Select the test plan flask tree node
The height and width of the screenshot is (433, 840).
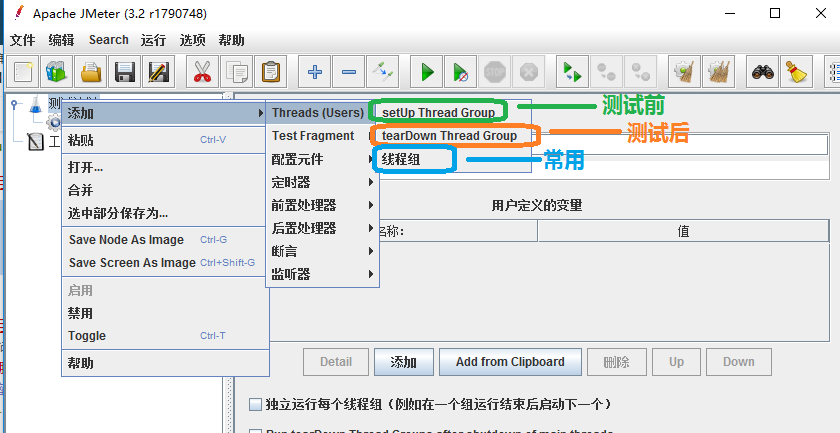coord(35,104)
